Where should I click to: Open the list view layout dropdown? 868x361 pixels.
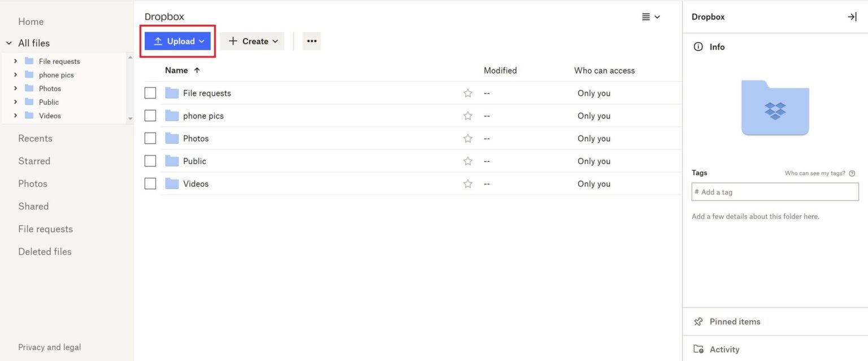[x=651, y=17]
